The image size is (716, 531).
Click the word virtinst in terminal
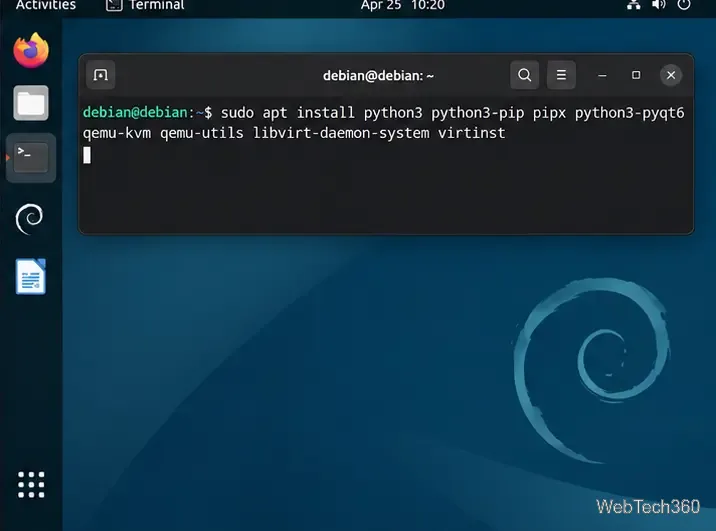click(472, 133)
